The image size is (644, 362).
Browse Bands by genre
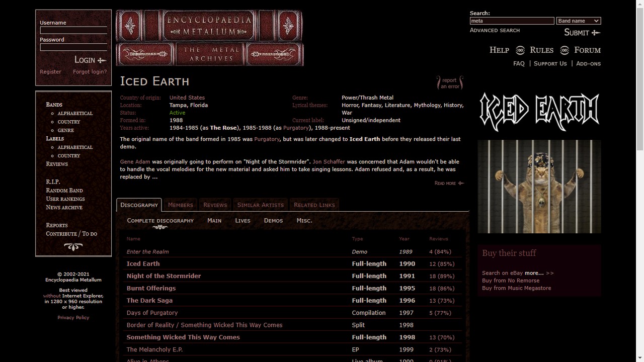tap(66, 131)
